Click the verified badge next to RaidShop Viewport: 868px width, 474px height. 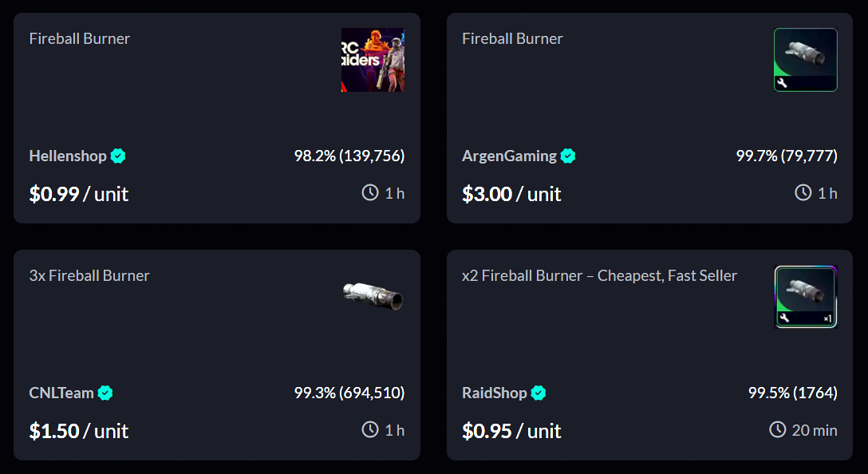tap(539, 393)
